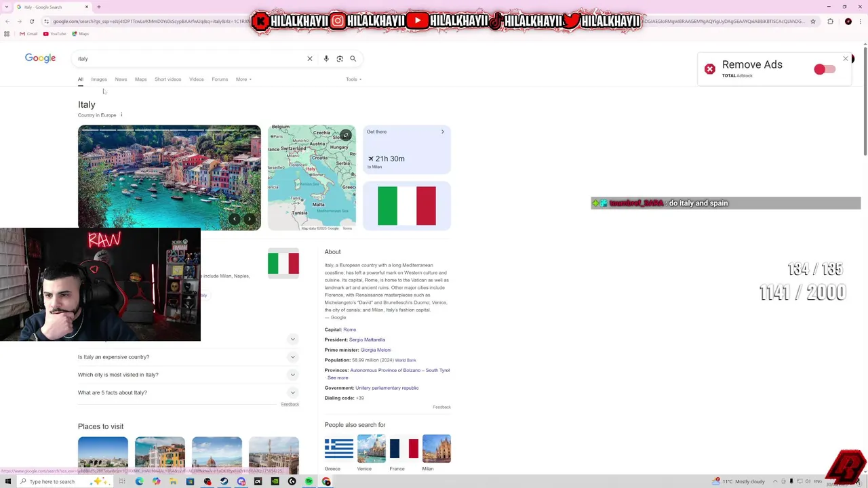The height and width of the screenshot is (488, 868).
Task: Go back with the browser back arrow
Action: 7,22
